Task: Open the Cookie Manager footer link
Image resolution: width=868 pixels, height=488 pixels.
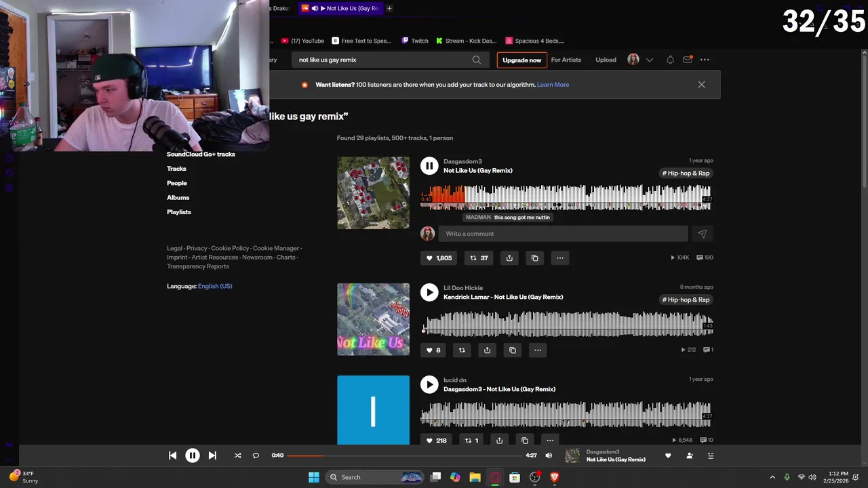Action: coord(276,248)
